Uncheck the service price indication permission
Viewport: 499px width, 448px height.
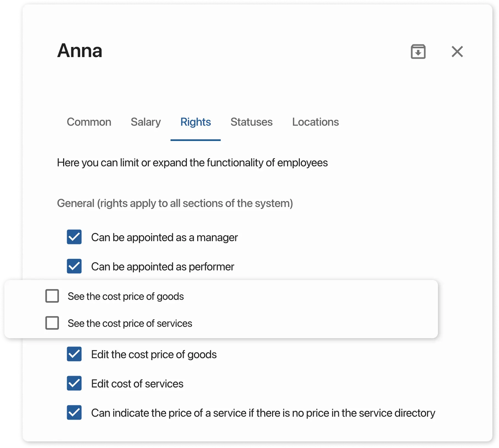click(x=74, y=413)
